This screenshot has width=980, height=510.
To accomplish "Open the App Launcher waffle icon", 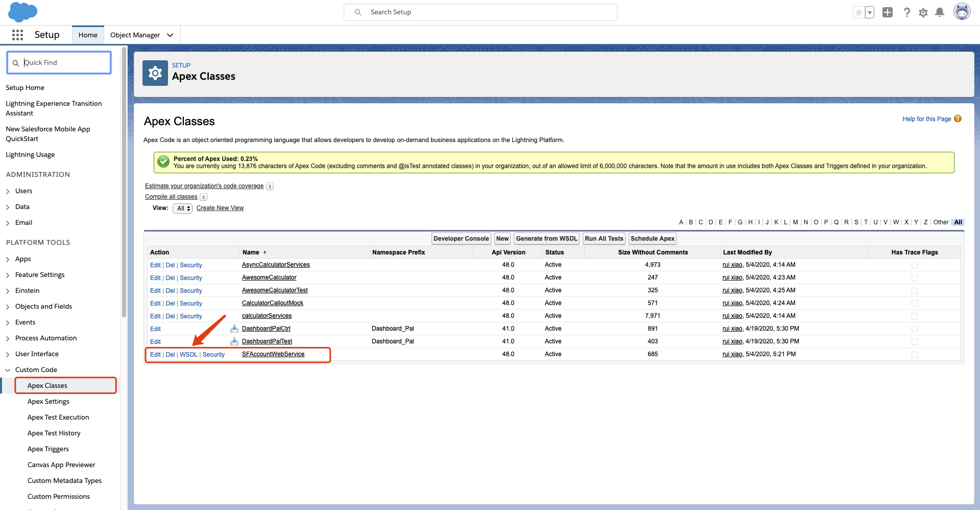I will coord(17,35).
